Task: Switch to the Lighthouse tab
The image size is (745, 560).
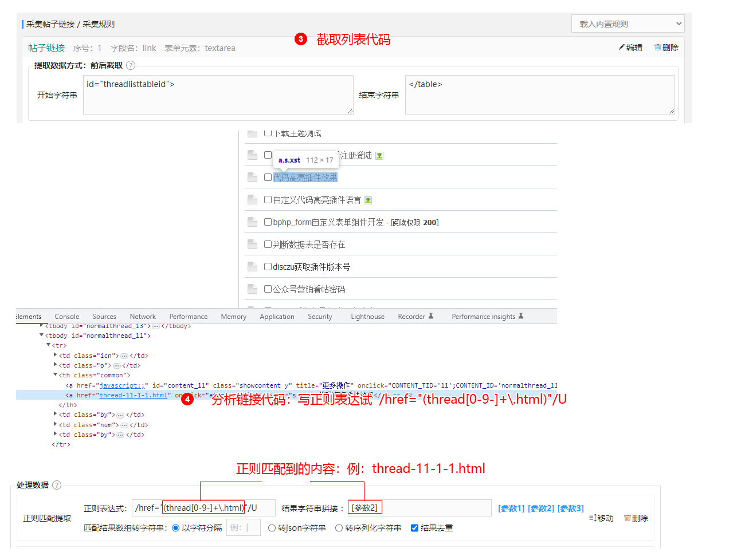Action: [368, 317]
